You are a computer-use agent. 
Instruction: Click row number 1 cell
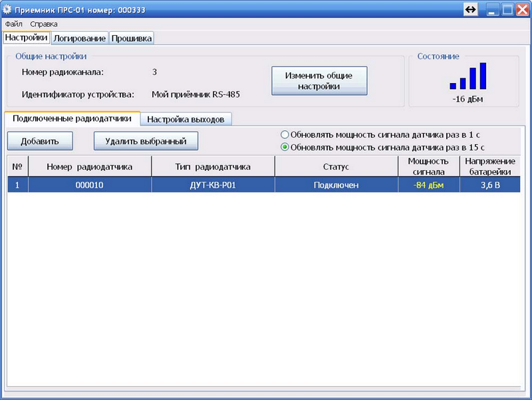(18, 185)
